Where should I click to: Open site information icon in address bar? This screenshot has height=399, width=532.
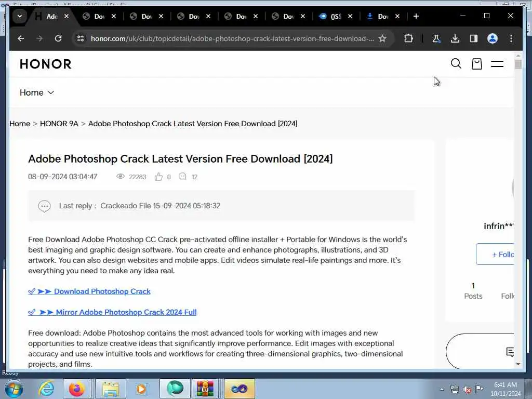(x=81, y=38)
